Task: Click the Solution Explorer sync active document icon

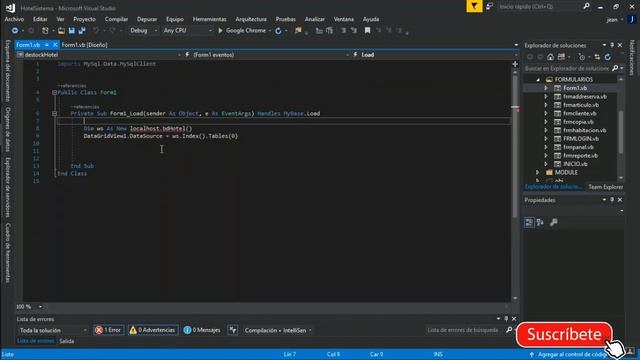Action: tap(597, 57)
